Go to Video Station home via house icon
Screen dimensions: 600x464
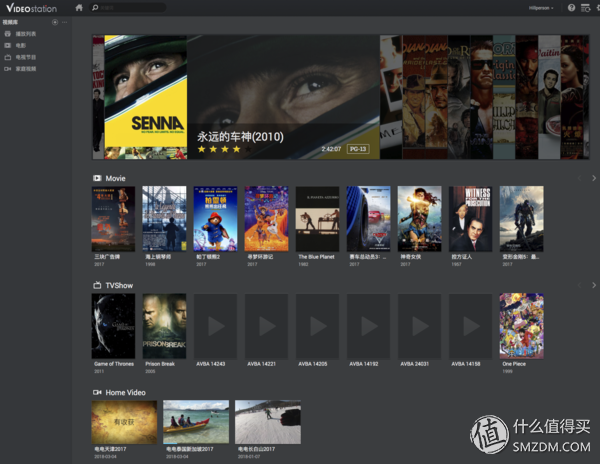[x=79, y=8]
